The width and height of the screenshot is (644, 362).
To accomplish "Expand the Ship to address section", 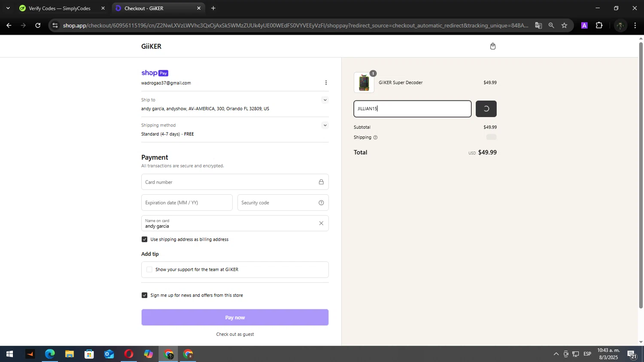I will (x=325, y=100).
